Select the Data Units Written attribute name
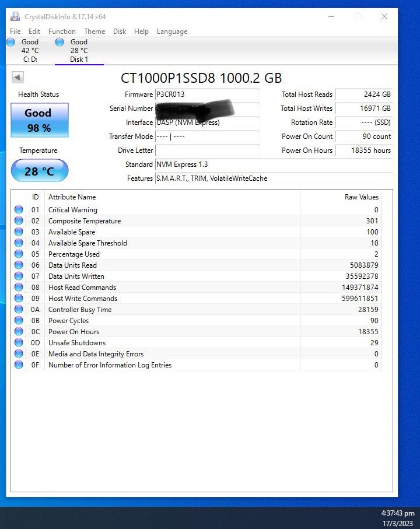Viewport: 420px width, 529px height. pos(76,276)
